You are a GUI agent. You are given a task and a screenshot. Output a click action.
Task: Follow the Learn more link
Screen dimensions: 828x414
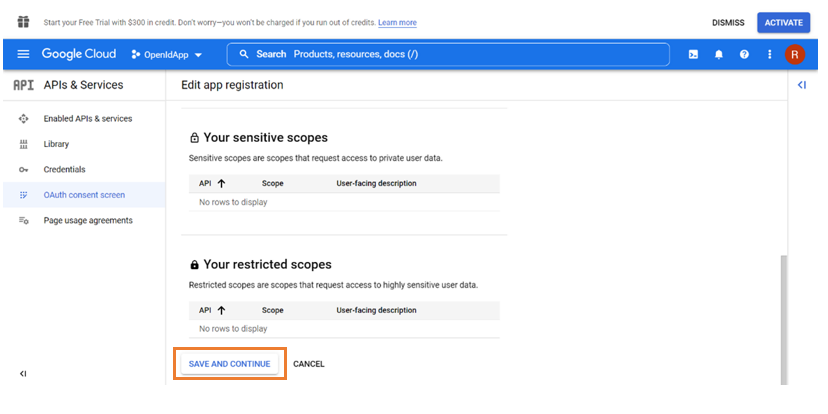(x=397, y=22)
